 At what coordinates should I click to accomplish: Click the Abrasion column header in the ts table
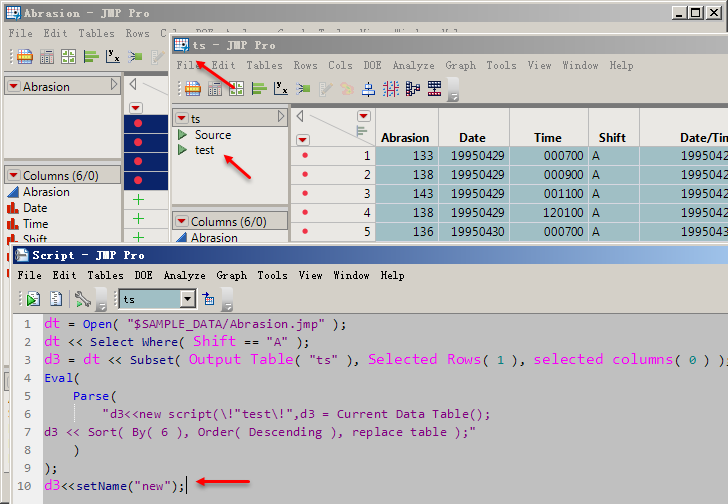(x=405, y=138)
